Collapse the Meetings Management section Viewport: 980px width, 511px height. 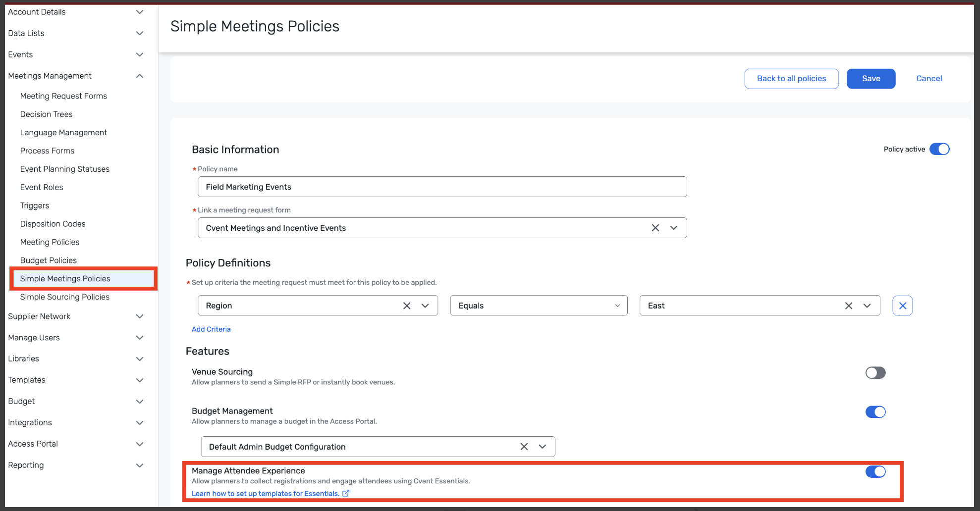[x=140, y=76]
